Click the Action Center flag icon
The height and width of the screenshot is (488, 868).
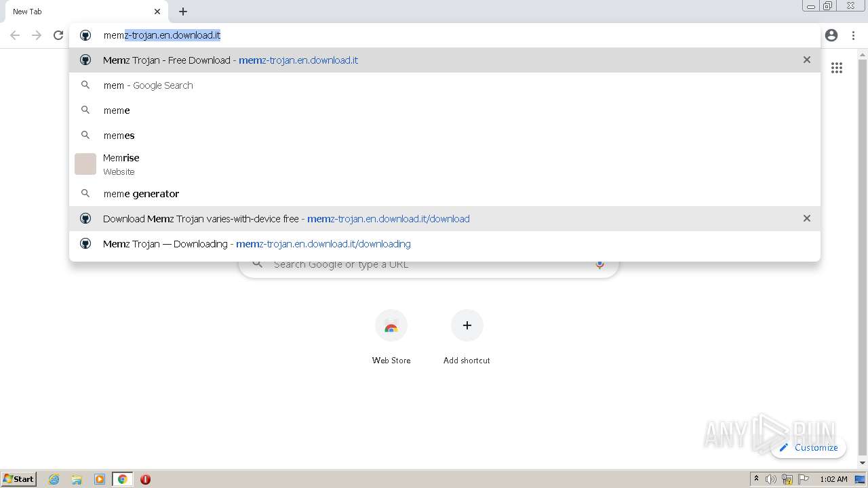(804, 479)
